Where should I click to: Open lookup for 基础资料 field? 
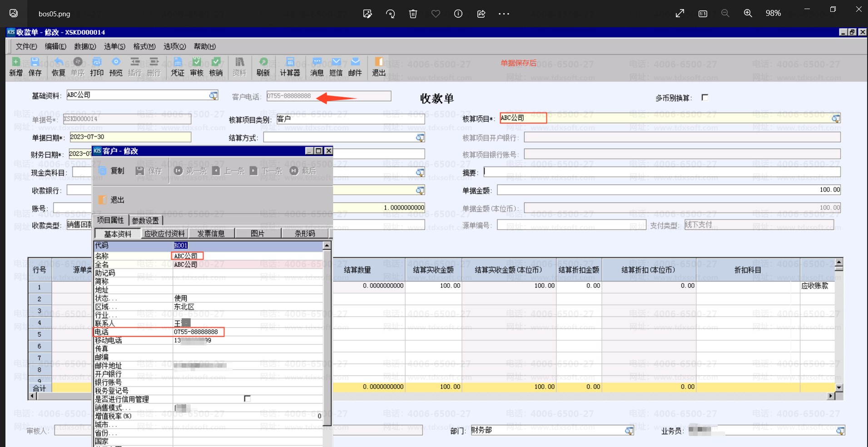[x=213, y=95]
